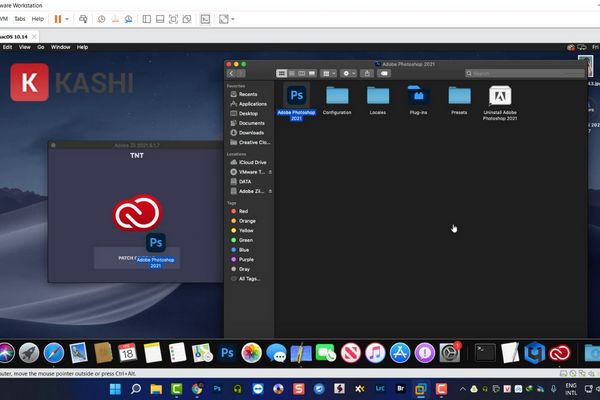Select the Configuration folder

click(337, 100)
